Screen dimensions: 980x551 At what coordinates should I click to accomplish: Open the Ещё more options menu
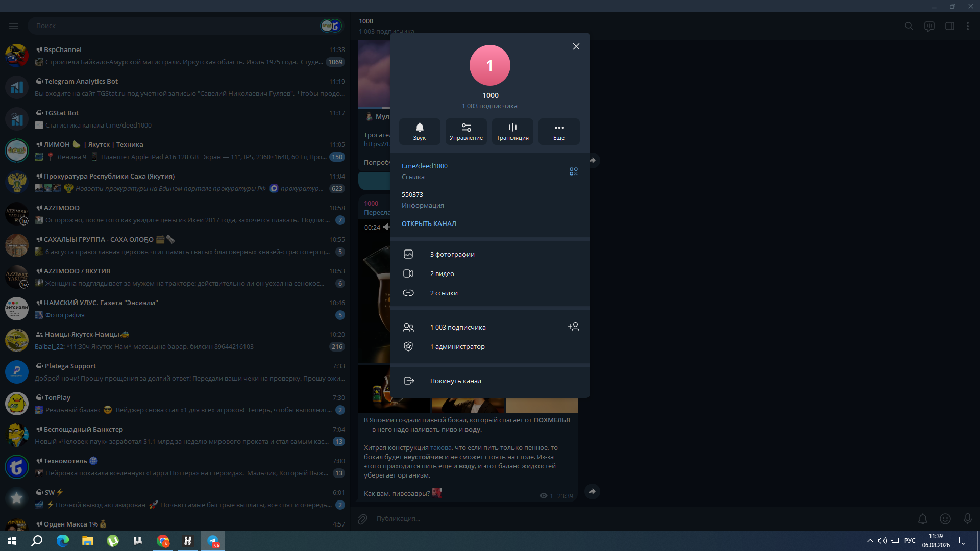(559, 132)
